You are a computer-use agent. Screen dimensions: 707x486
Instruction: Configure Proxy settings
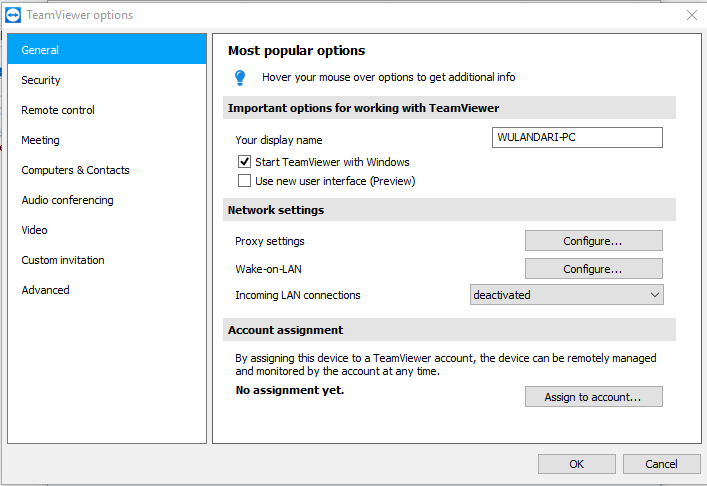click(x=593, y=241)
